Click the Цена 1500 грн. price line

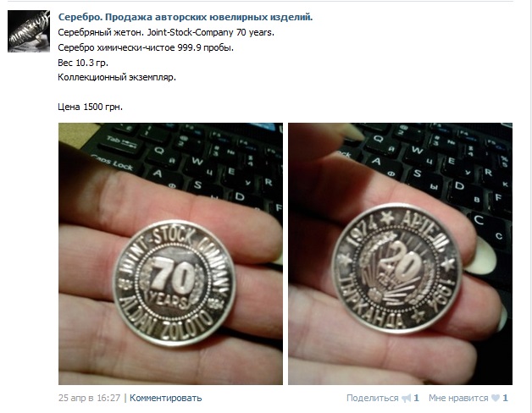coord(91,107)
